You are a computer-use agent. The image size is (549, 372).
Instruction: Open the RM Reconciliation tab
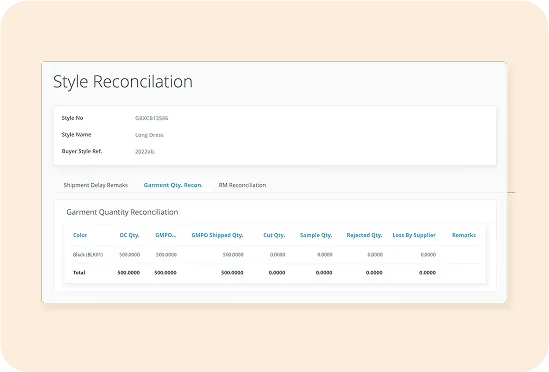coord(242,185)
